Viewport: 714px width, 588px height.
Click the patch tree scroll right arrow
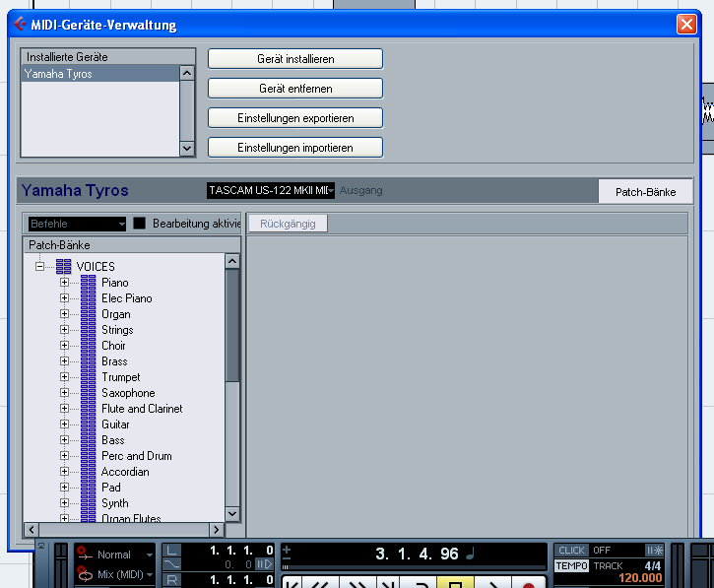tap(217, 530)
